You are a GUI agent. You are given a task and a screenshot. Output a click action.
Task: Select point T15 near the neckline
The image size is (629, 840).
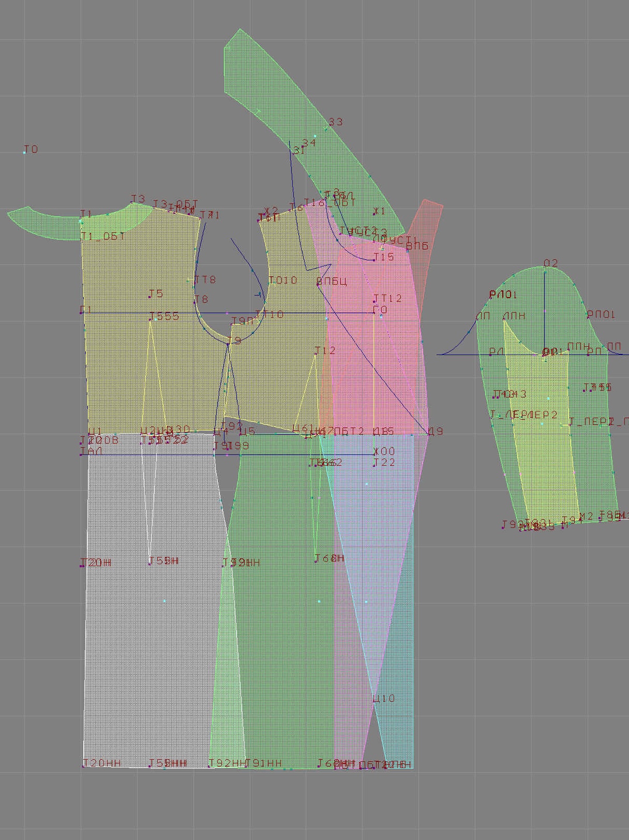pyautogui.click(x=375, y=260)
